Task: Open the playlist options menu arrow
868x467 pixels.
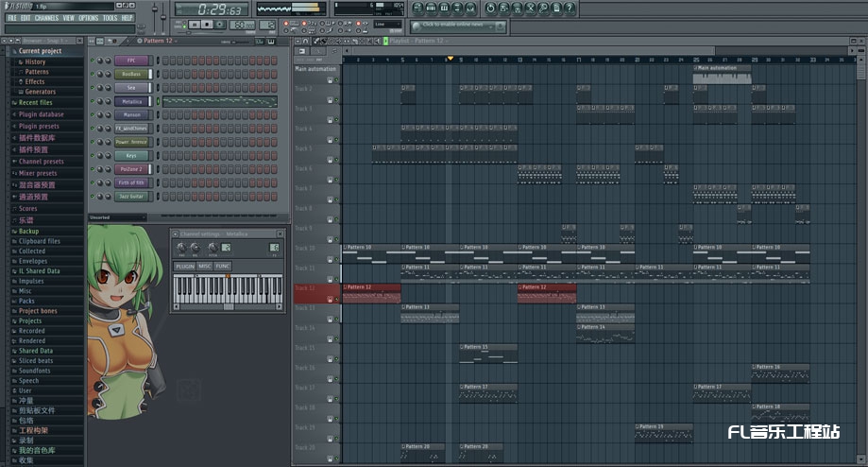Action: [x=298, y=41]
